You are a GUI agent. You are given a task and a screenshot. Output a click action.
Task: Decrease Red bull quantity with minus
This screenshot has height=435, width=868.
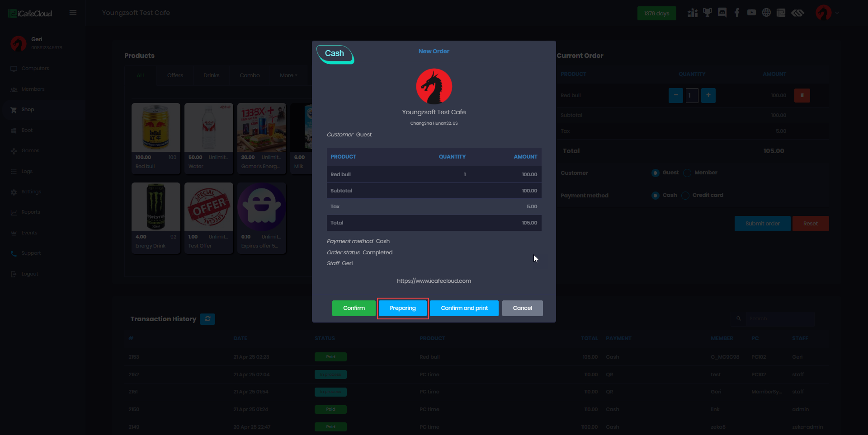[x=676, y=95]
